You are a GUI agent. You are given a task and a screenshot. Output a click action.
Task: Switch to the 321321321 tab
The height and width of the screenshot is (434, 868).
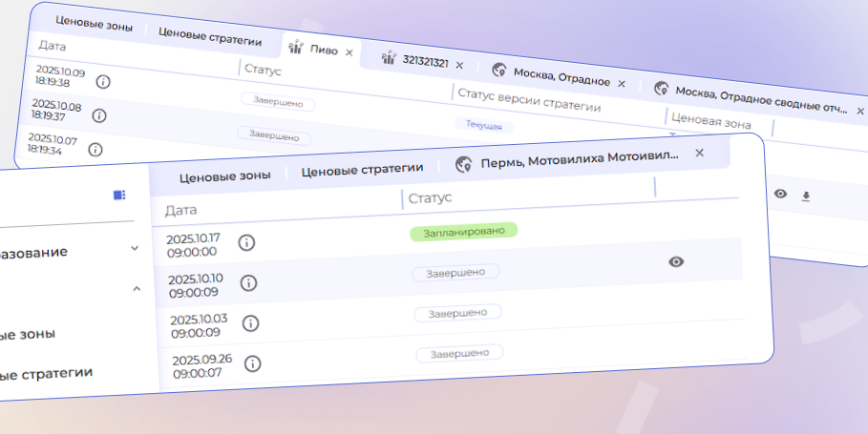click(425, 61)
